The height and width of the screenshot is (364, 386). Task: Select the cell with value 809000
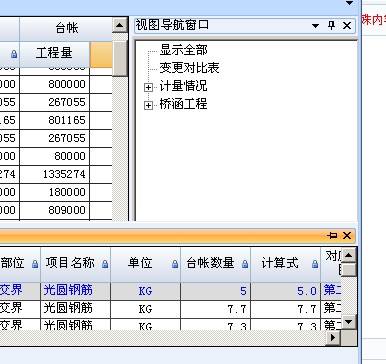pos(54,210)
